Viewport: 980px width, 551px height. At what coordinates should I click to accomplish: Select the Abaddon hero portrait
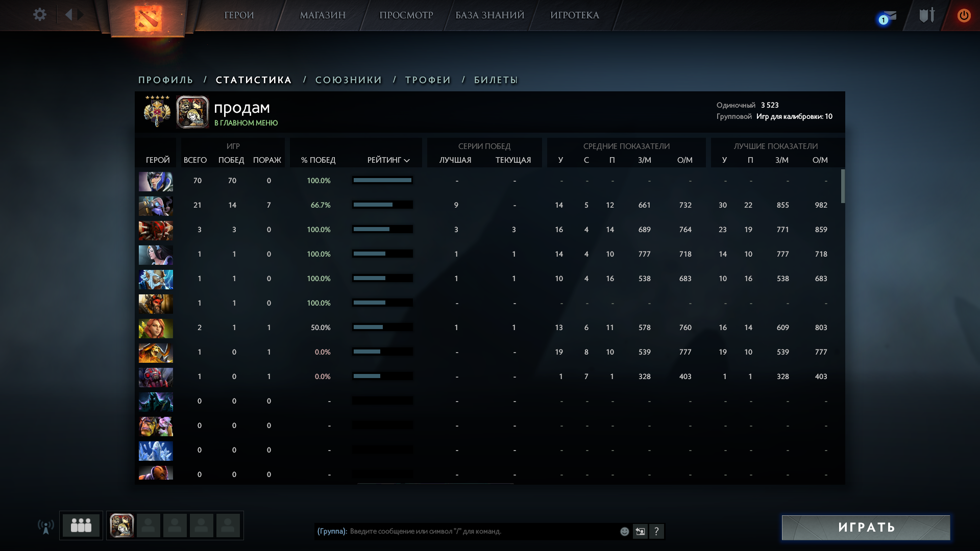click(156, 402)
